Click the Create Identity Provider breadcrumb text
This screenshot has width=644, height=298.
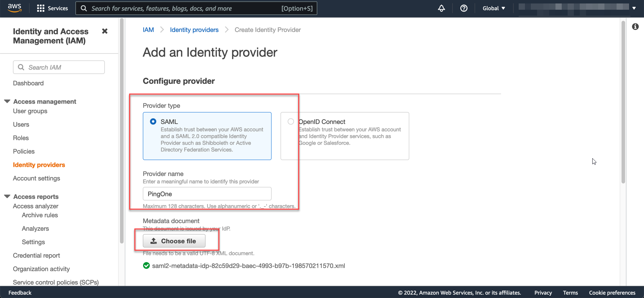268,30
